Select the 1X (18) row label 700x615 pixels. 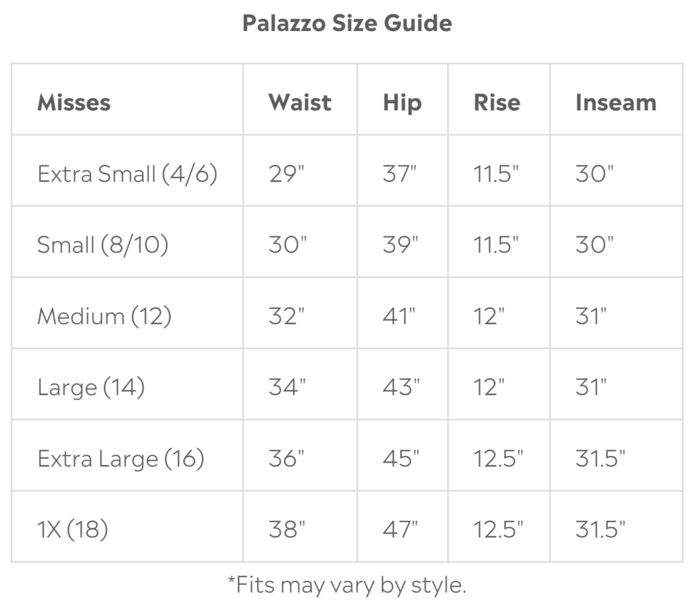click(73, 529)
